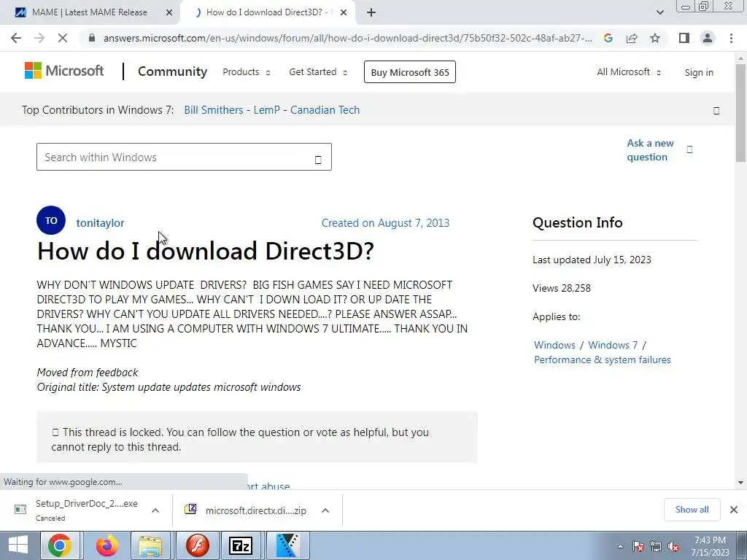Screen dimensions: 747x560
Task: Click the search icon in the Search within Windows box
Action: [318, 160]
